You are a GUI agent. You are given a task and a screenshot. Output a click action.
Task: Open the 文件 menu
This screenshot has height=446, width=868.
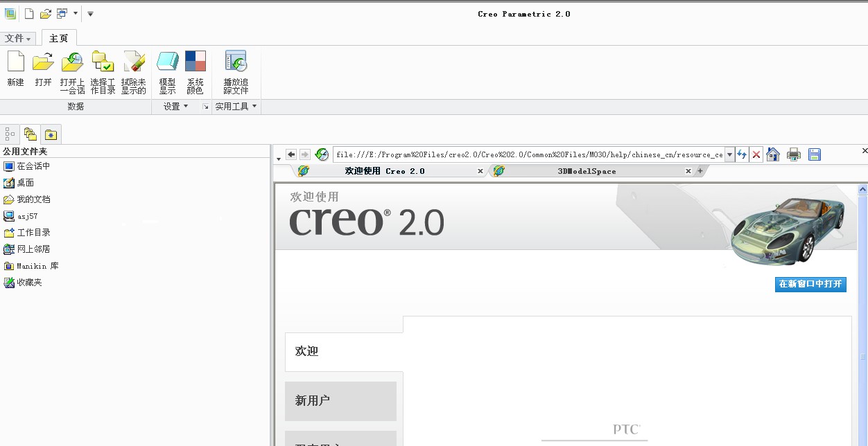click(x=17, y=38)
